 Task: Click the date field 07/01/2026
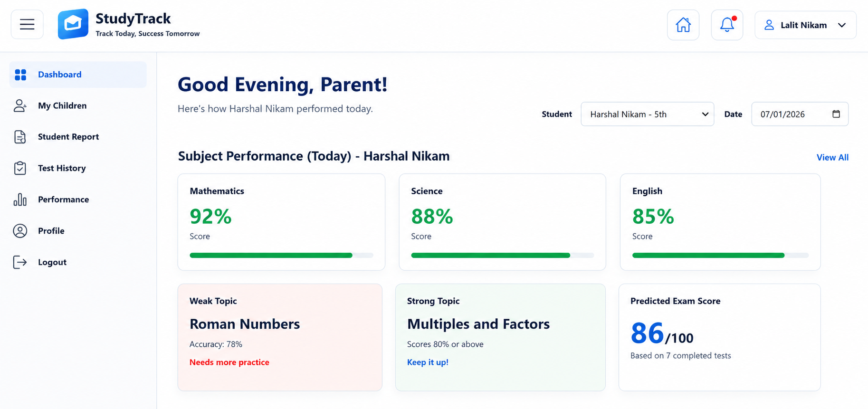800,114
